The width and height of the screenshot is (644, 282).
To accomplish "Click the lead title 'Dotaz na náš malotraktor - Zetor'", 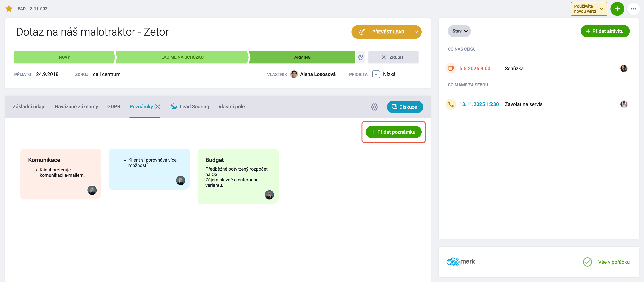I will 92,32.
